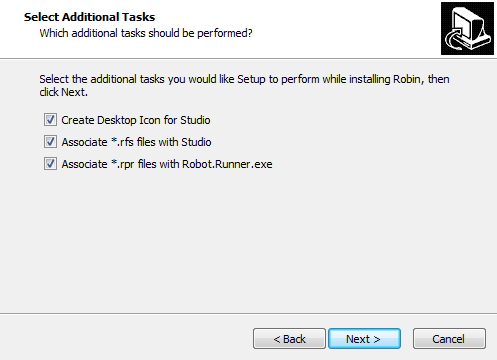This screenshot has height=360, width=497.
Task: Uncheck the Create Desktop Icon for Studio checkbox
Action: click(x=50, y=120)
